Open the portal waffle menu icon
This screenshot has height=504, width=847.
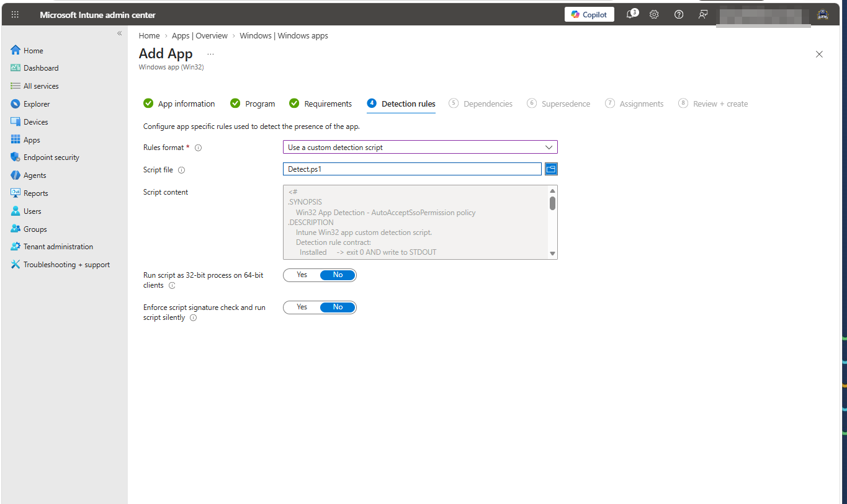[x=16, y=15]
